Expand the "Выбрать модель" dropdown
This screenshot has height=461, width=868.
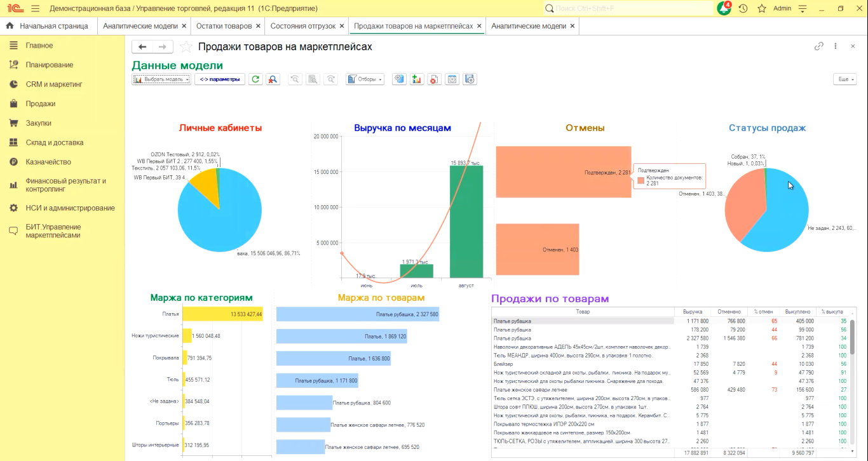click(161, 79)
